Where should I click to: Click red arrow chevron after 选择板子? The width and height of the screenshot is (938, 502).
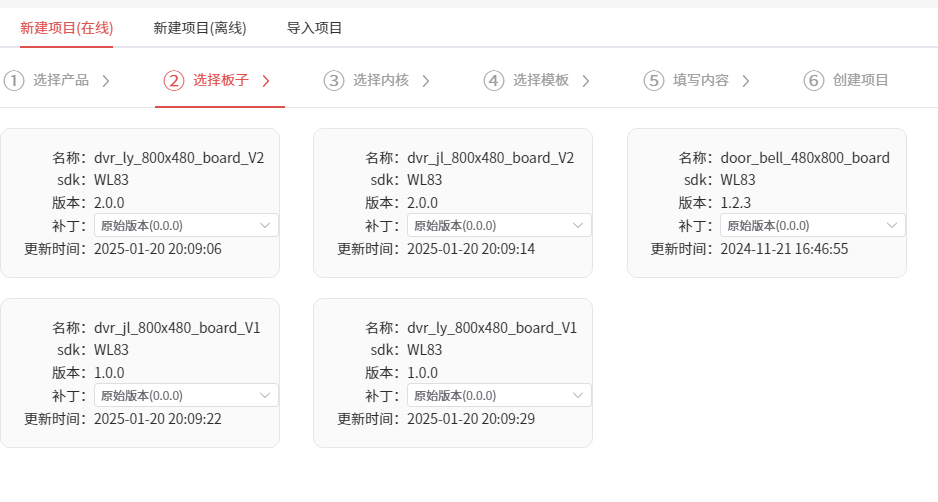[x=266, y=81]
